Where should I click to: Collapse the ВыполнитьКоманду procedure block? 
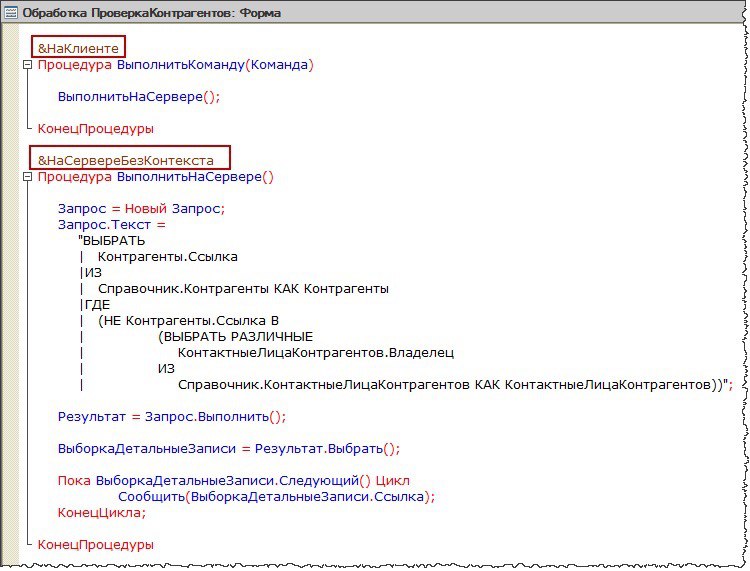tap(28, 65)
